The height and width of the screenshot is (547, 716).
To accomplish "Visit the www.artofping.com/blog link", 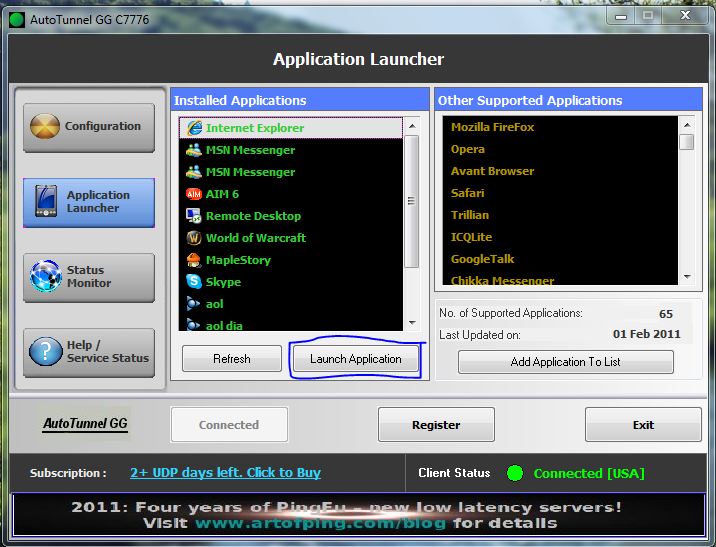I will (x=321, y=523).
